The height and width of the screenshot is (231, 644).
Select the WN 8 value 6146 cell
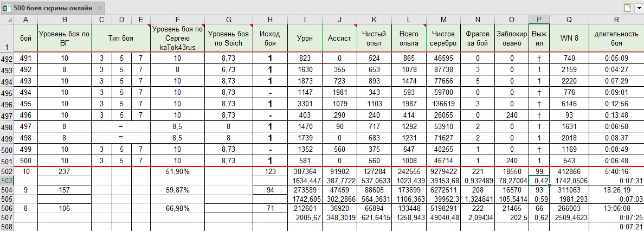click(569, 103)
